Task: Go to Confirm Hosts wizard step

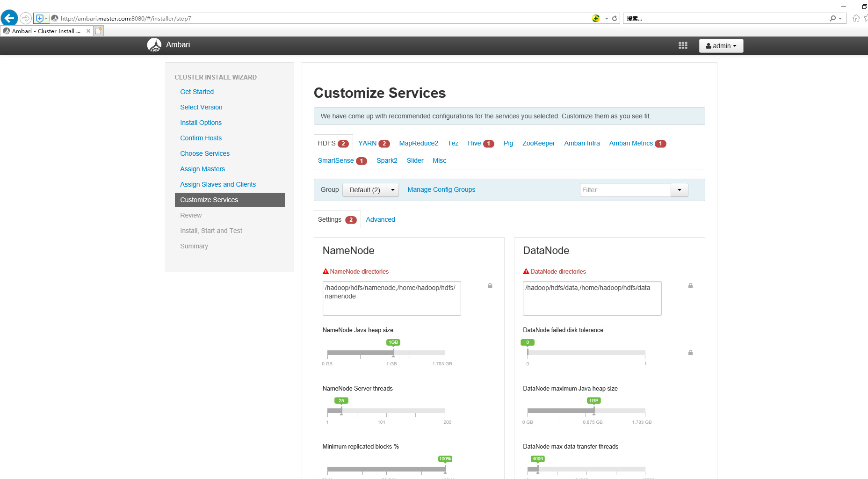Action: (201, 138)
